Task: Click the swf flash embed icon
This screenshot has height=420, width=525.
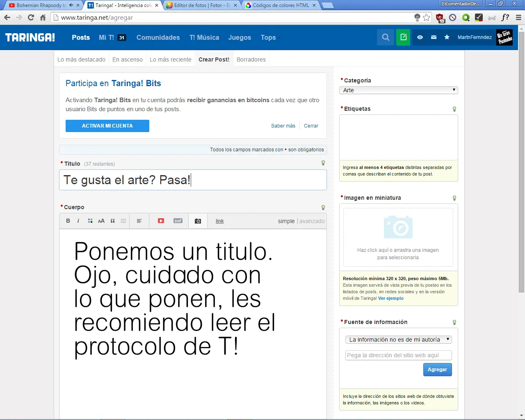Action: (178, 221)
